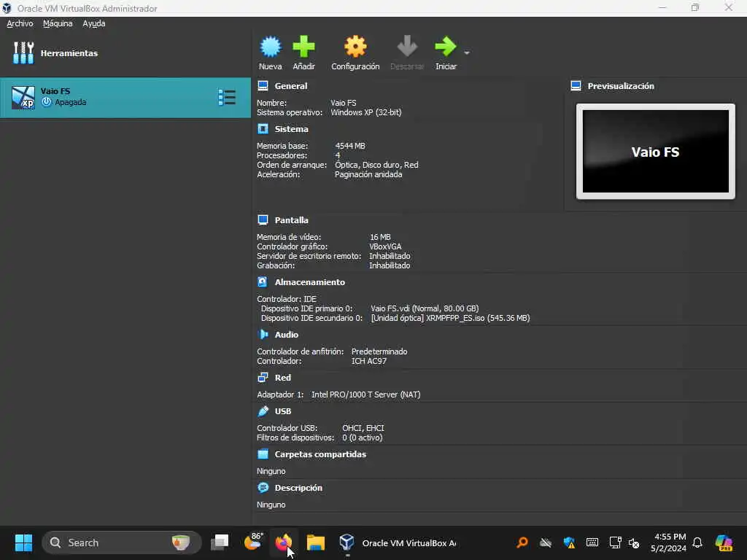Open the notifications bell in the tray
Viewport: 747px width, 560px height.
(697, 542)
